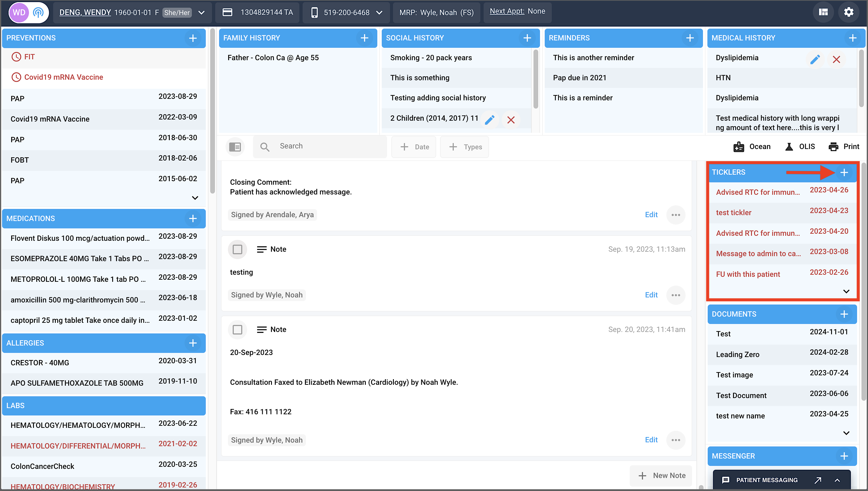
Task: Check the Sep. 20 note checkbox
Action: pyautogui.click(x=237, y=330)
